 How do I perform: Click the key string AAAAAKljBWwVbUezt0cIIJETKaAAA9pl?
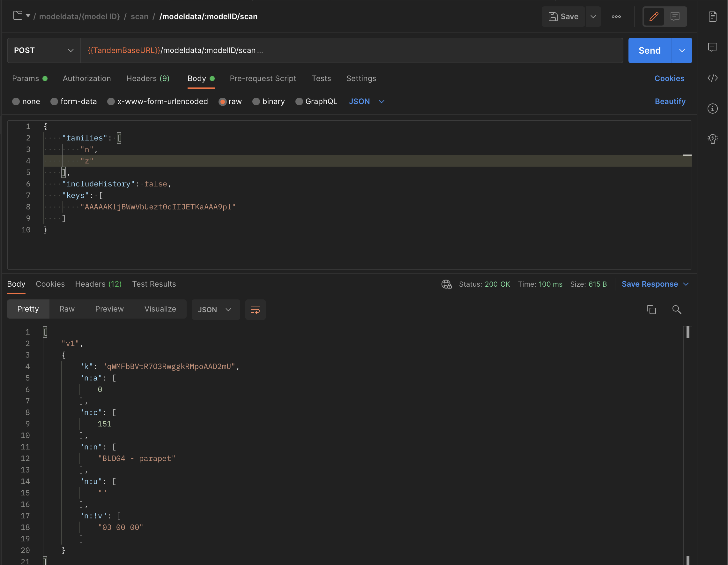(158, 207)
